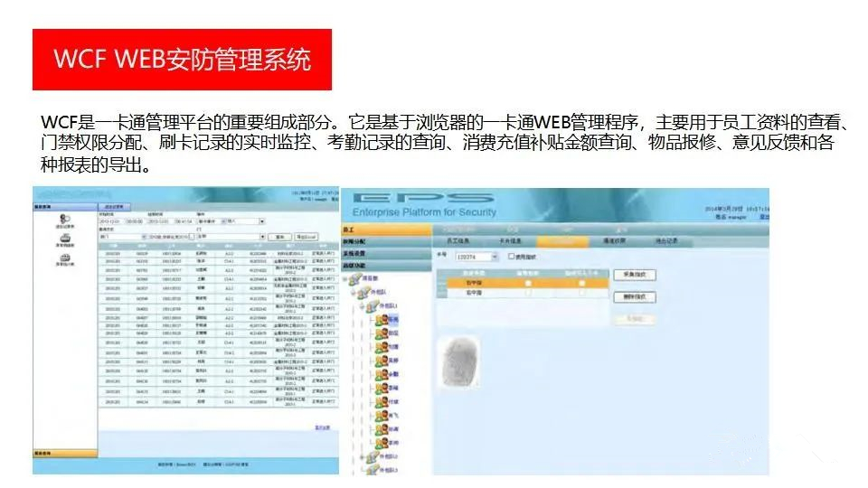Click the end time input field
Screen dimensions: 868x488
pyautogui.click(x=184, y=221)
